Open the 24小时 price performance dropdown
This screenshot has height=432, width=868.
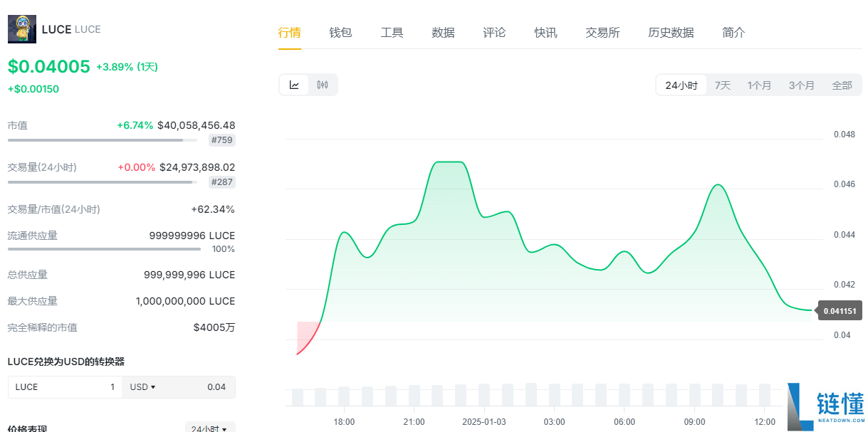pos(209,429)
